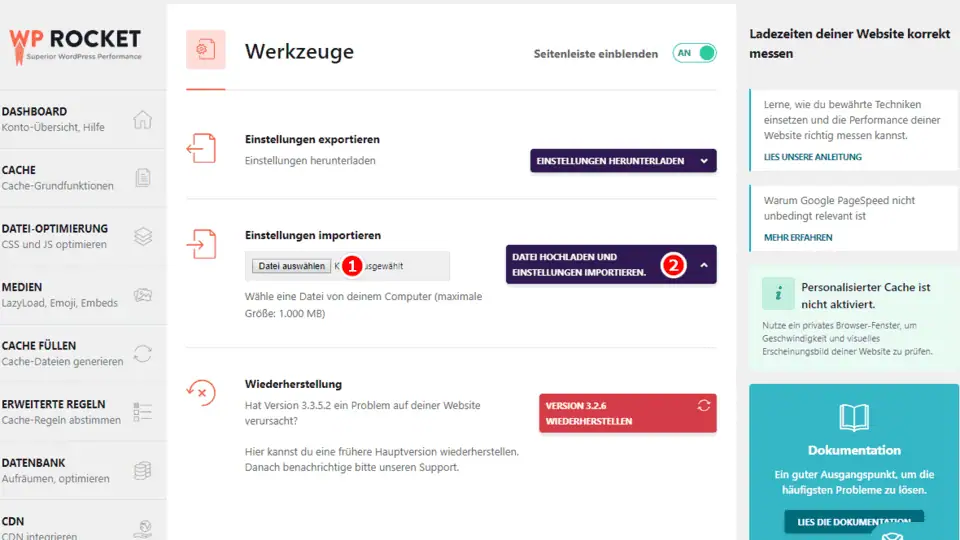The image size is (960, 540).
Task: Click Datei hochladen und Einstellungen importieren
Action: [611, 264]
